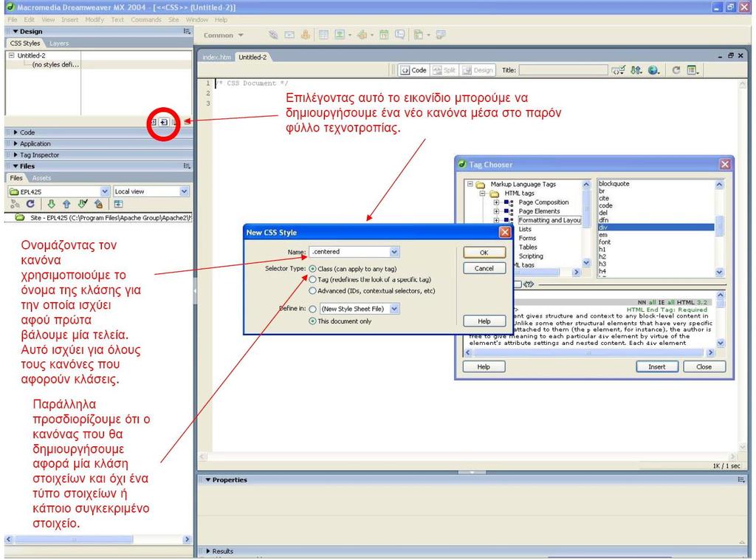Open the EPL425 site dropdown
756x560 pixels.
click(105, 191)
